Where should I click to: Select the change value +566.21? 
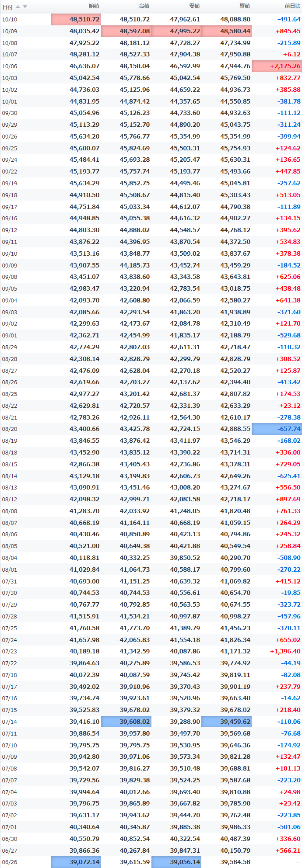pos(288,851)
